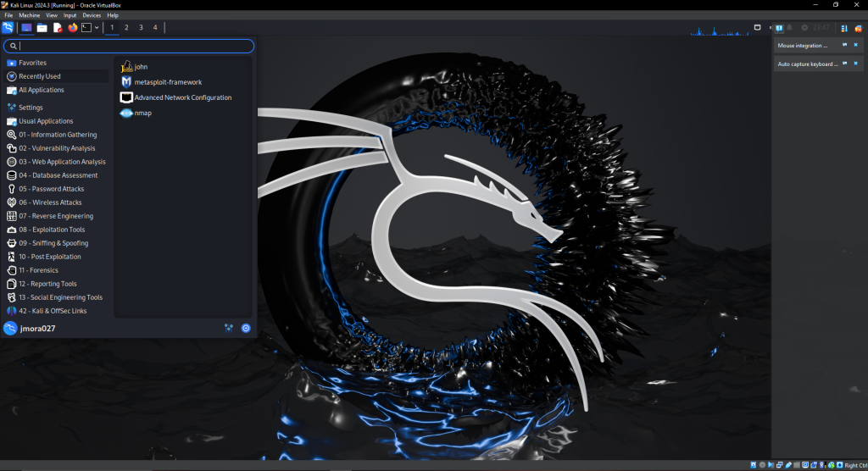The height and width of the screenshot is (471, 868).
Task: Launch john from recently used list
Action: pyautogui.click(x=183, y=67)
